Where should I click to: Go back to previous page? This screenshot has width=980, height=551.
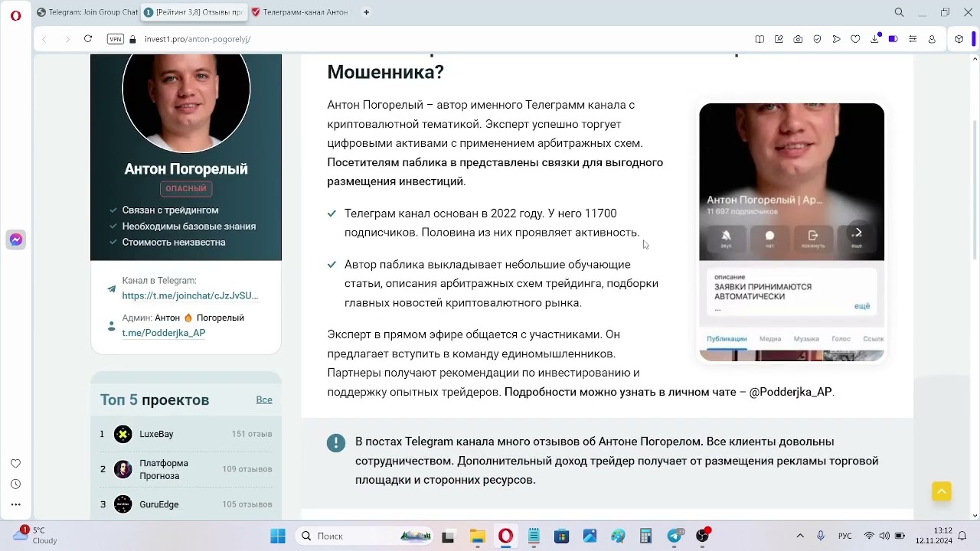(44, 39)
